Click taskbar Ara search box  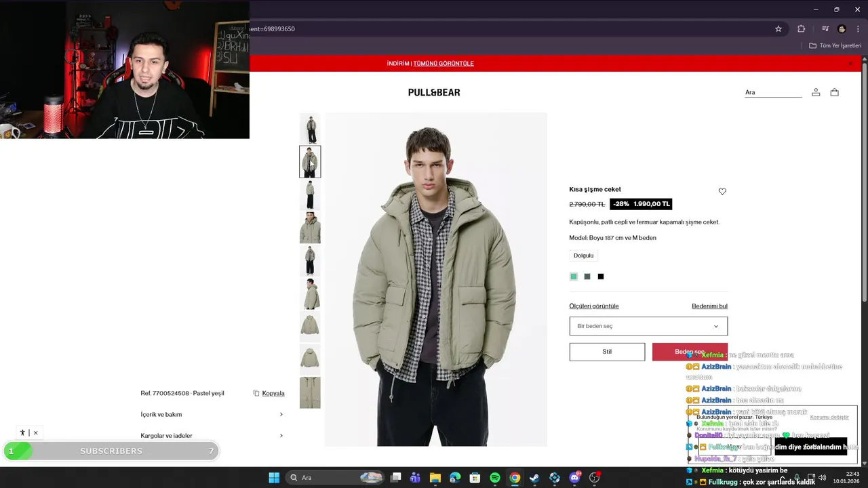336,478
